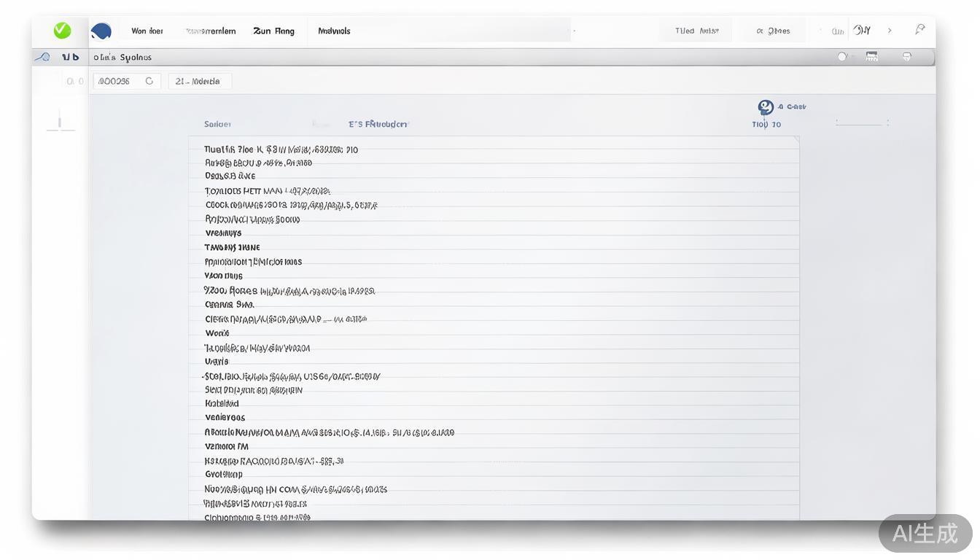Click the 'Qlmes' button in top bar
This screenshot has width=980, height=560.
click(x=773, y=31)
